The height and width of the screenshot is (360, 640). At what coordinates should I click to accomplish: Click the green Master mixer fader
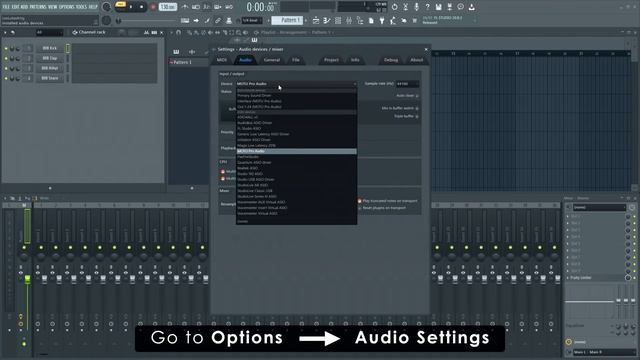(27, 280)
